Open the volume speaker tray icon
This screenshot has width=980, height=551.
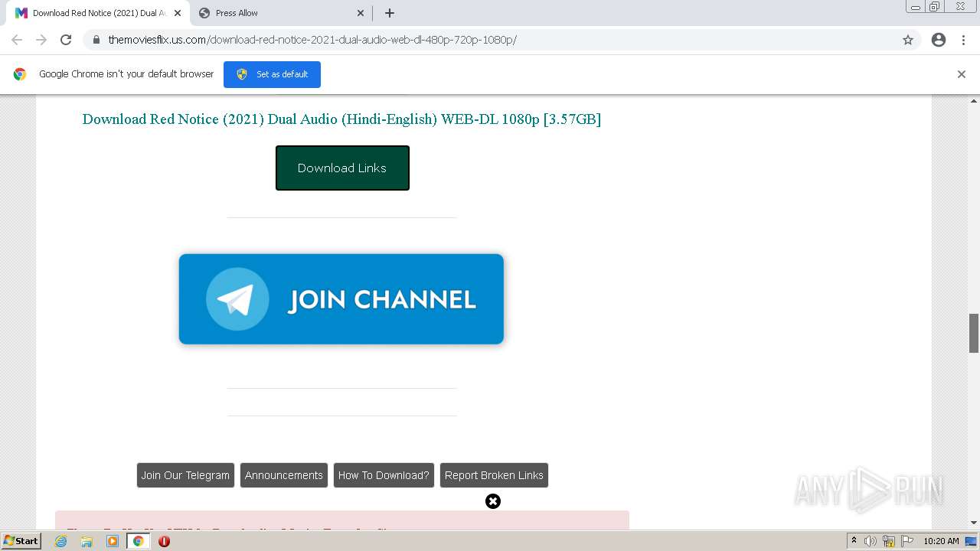[870, 541]
